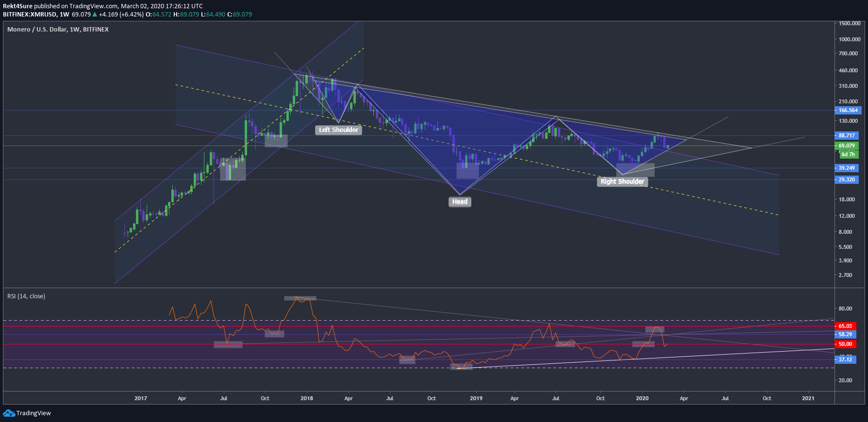Click the TradingView brand name text
Viewport: 868px width, 422px height.
click(33, 413)
